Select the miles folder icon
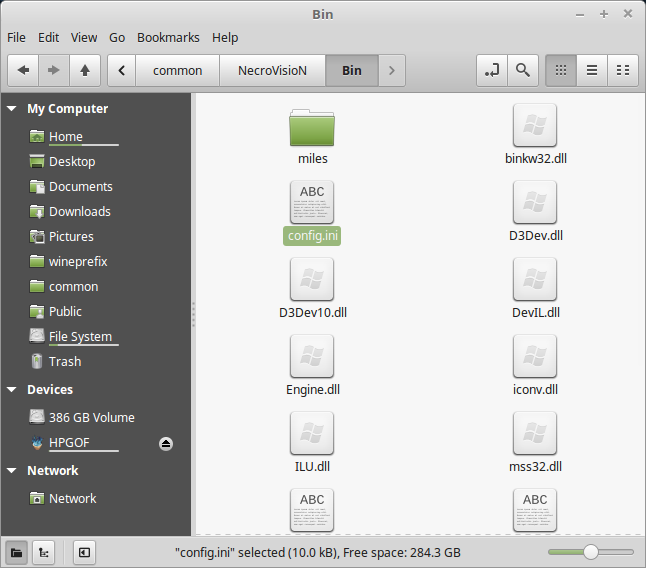This screenshot has height=568, width=646. point(312,127)
